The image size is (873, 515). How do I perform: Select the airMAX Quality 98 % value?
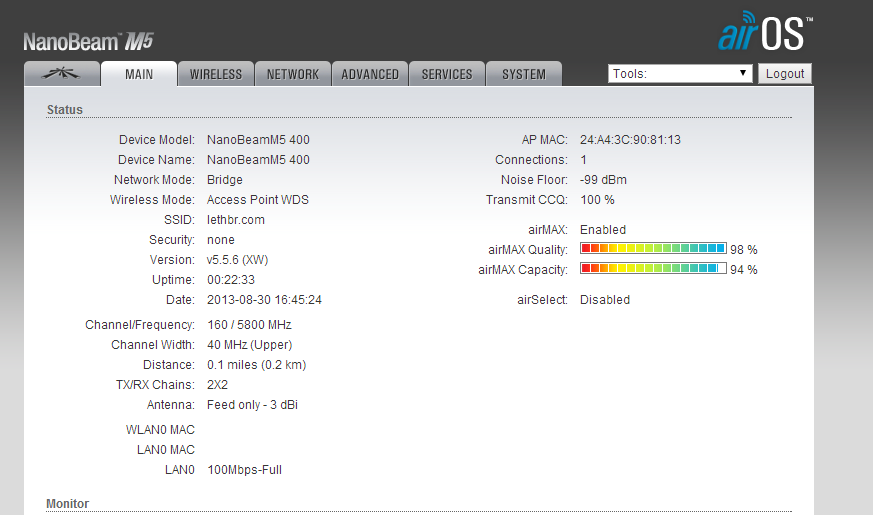click(x=744, y=250)
